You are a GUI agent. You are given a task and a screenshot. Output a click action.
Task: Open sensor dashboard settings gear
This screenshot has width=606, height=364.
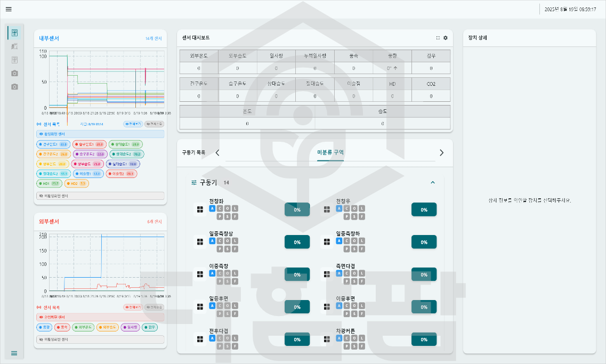click(x=446, y=38)
